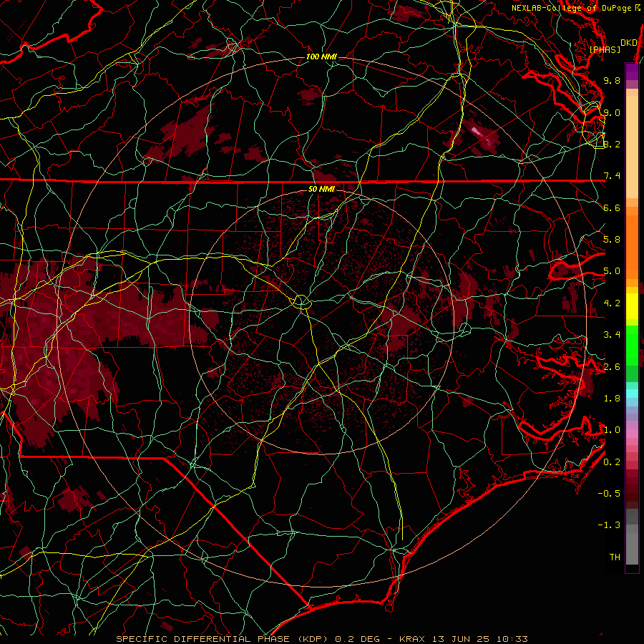The height and width of the screenshot is (644, 644).
Task: Click the 2.6 value on color scale
Action: 612,367
